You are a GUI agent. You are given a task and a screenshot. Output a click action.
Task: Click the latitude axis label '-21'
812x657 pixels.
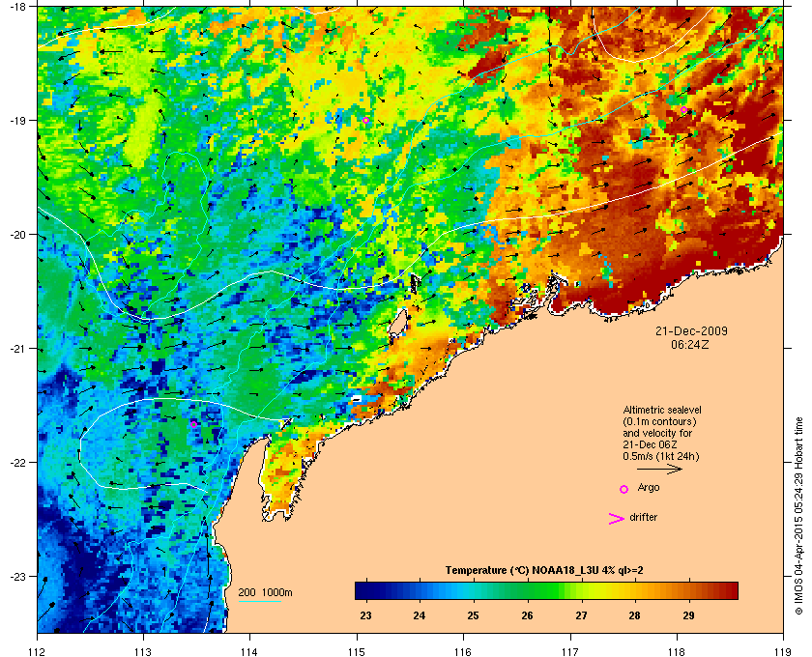[16, 349]
